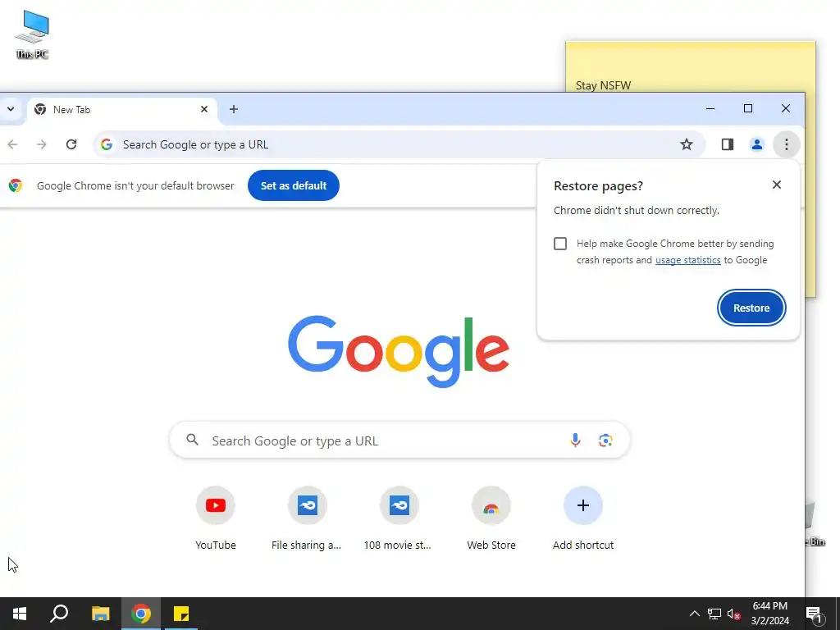Click the Chrome taskbar icon
Screen dimensions: 840x630
pos(141,614)
